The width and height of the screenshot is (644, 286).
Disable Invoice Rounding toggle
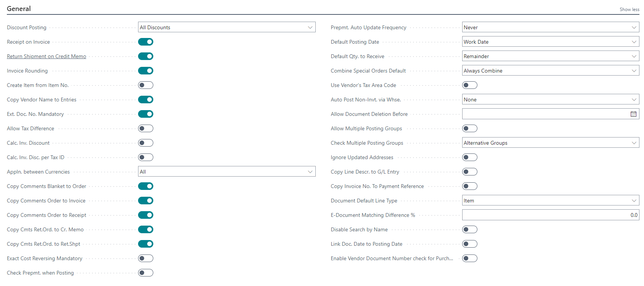tap(146, 71)
